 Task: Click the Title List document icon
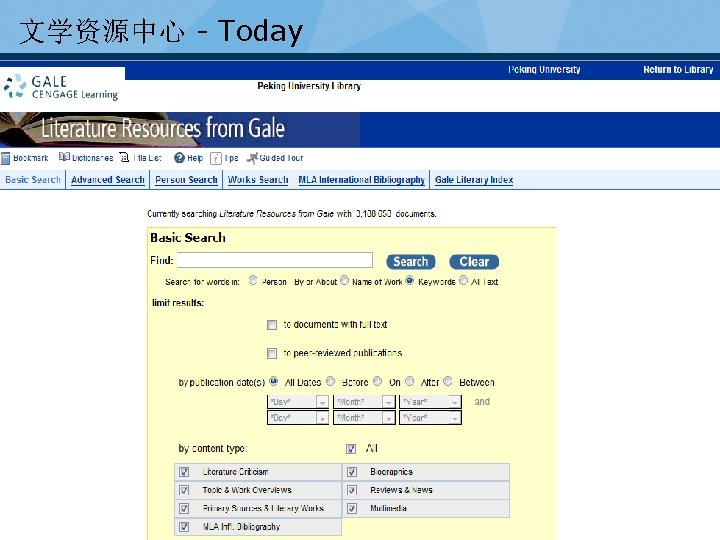pyautogui.click(x=124, y=158)
